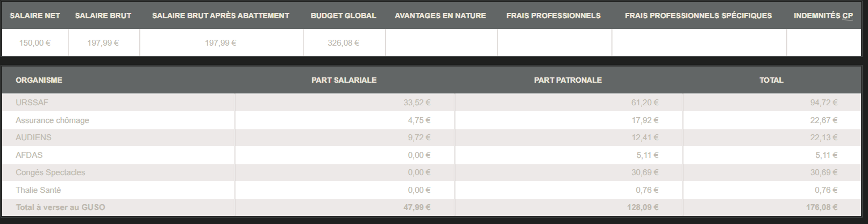Viewport: 868px width, 224px height.
Task: Click the FRAIS PROFESSIONNELS SPÉCIFIQUES header
Action: [x=699, y=16]
